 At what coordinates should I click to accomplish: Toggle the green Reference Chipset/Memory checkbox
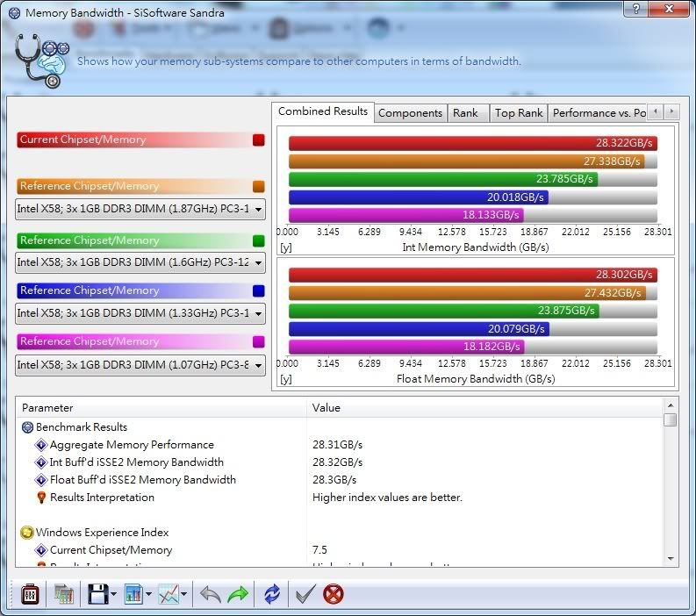tap(258, 241)
